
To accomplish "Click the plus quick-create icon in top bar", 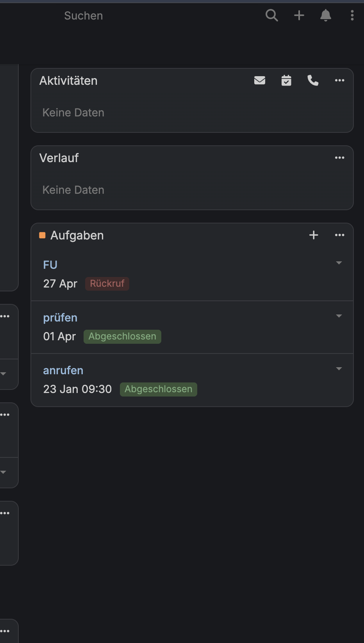I will coord(299,16).
